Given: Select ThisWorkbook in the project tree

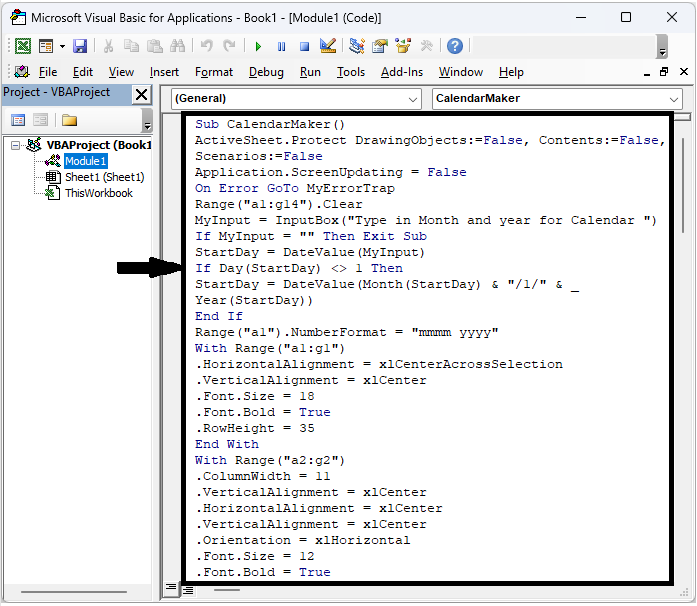Looking at the screenshot, I should pos(99,193).
